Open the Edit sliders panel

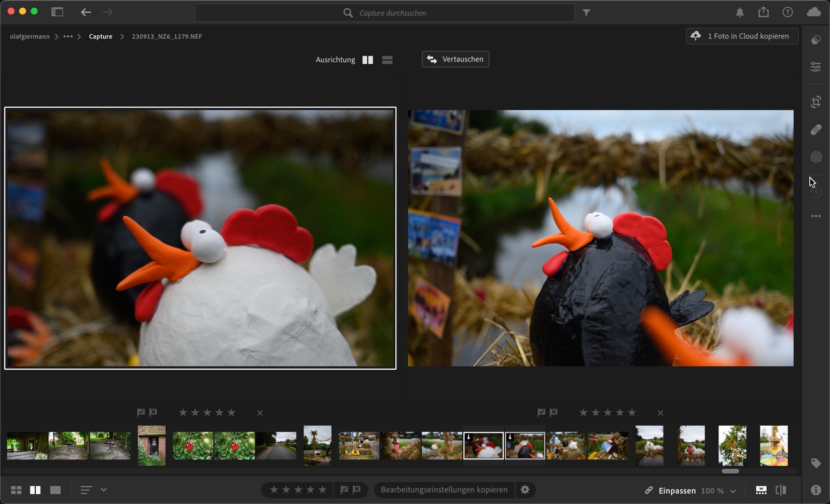(816, 67)
